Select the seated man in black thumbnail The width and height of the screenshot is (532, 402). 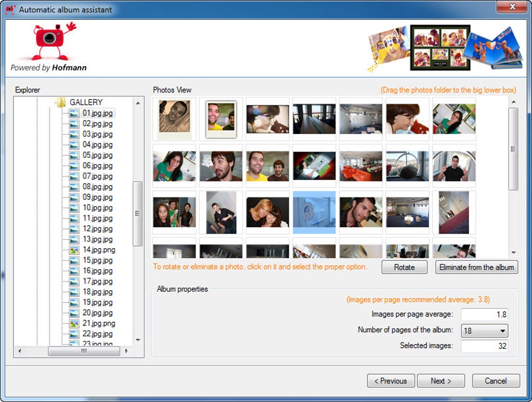[221, 213]
